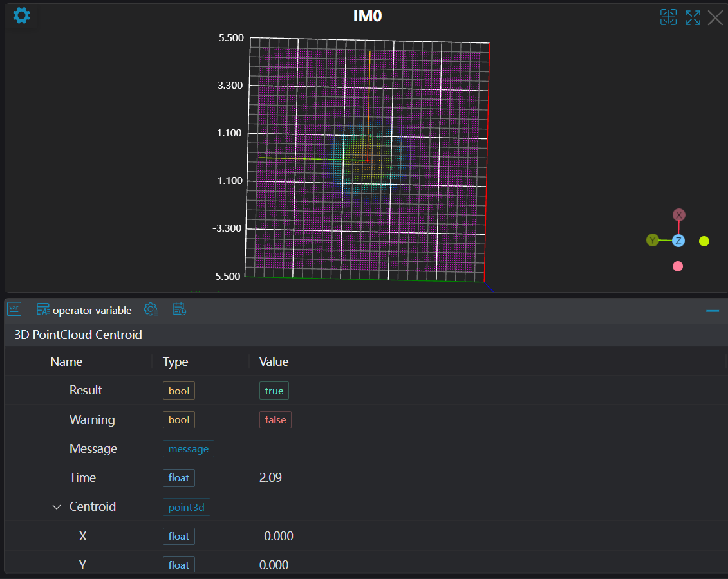Close the IM0 viewer panel

pyautogui.click(x=715, y=17)
